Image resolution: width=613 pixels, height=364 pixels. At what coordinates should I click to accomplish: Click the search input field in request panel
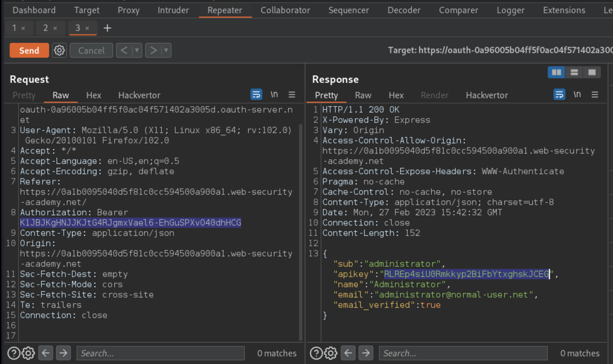160,353
